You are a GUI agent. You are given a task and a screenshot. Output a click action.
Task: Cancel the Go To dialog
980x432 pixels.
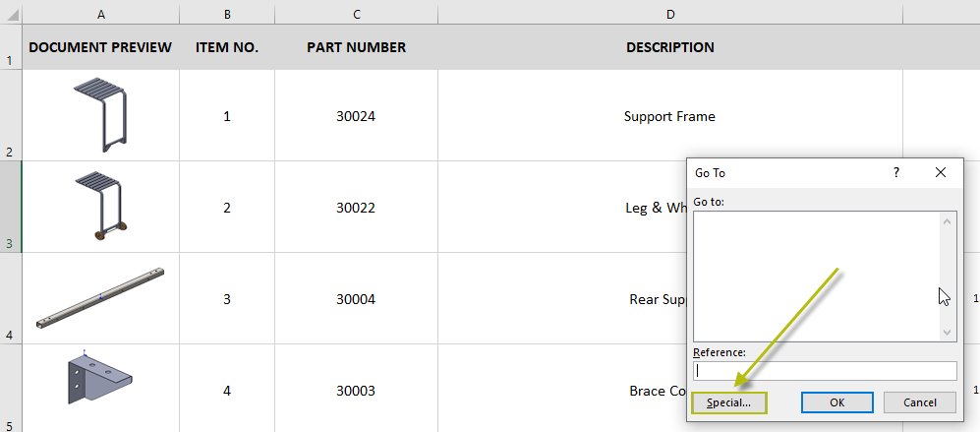(919, 402)
